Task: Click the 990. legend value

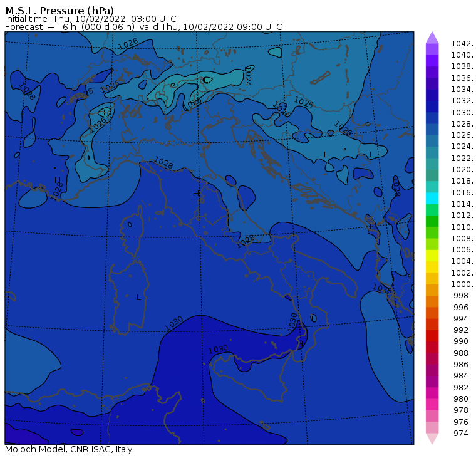Action: (x=463, y=341)
